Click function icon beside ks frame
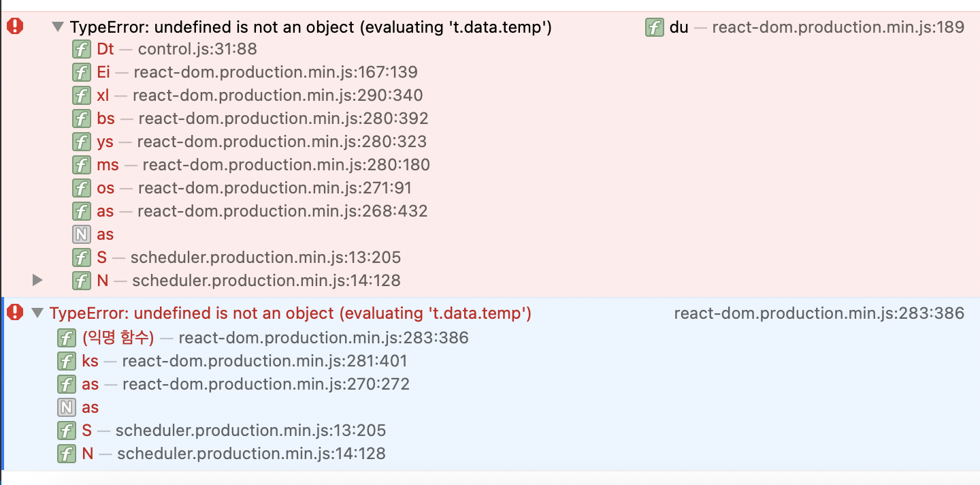This screenshot has width=980, height=485. tap(67, 361)
